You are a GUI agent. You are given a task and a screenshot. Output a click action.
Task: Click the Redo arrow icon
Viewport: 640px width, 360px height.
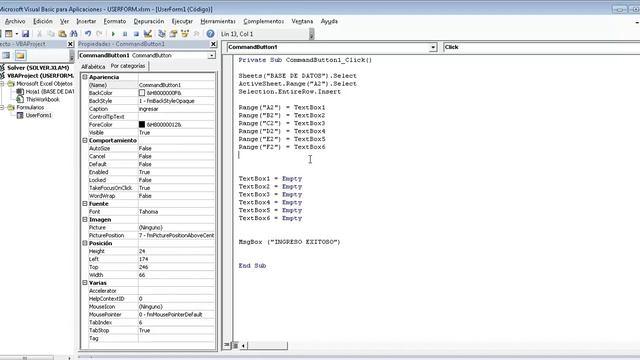99,34
